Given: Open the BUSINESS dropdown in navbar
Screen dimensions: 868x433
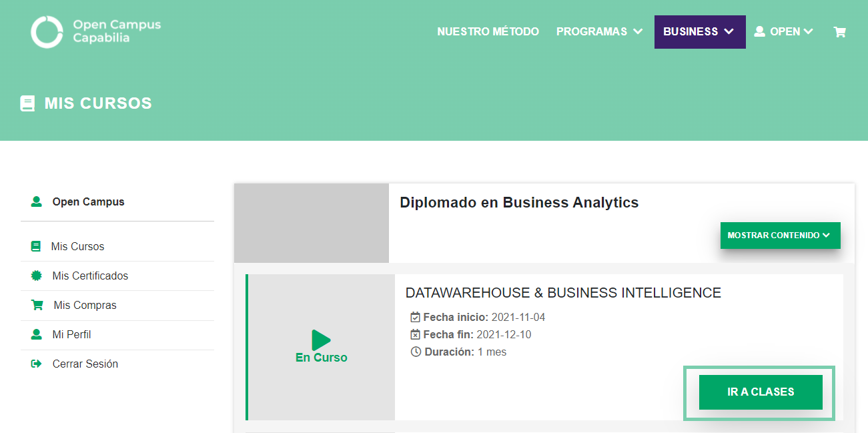Looking at the screenshot, I should tap(699, 31).
